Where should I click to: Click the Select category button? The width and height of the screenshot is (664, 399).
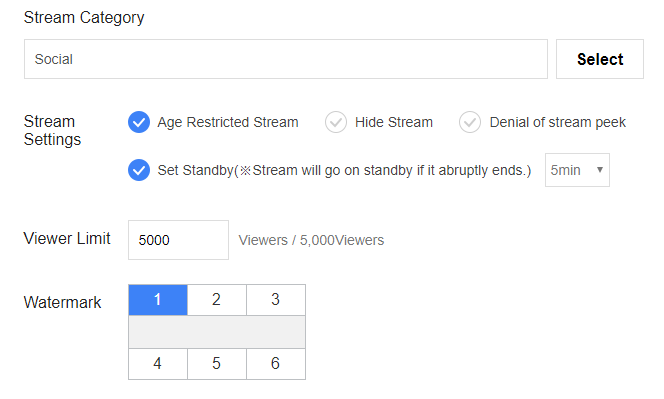600,59
